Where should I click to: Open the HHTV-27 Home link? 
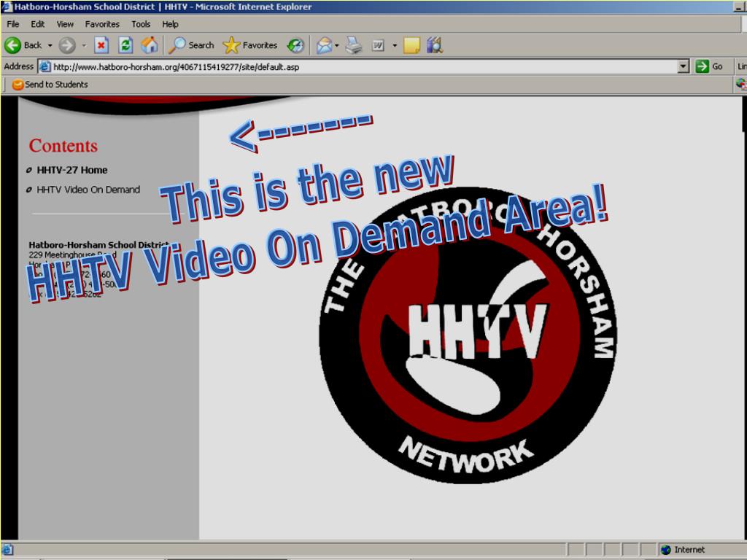pos(72,170)
